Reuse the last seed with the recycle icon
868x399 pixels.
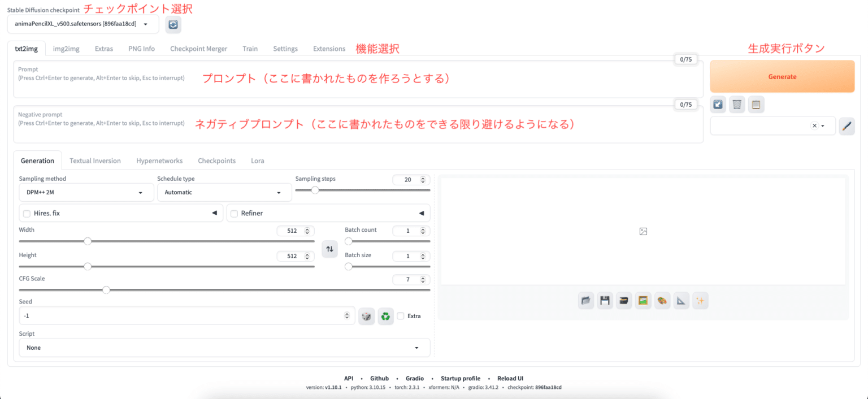click(386, 316)
